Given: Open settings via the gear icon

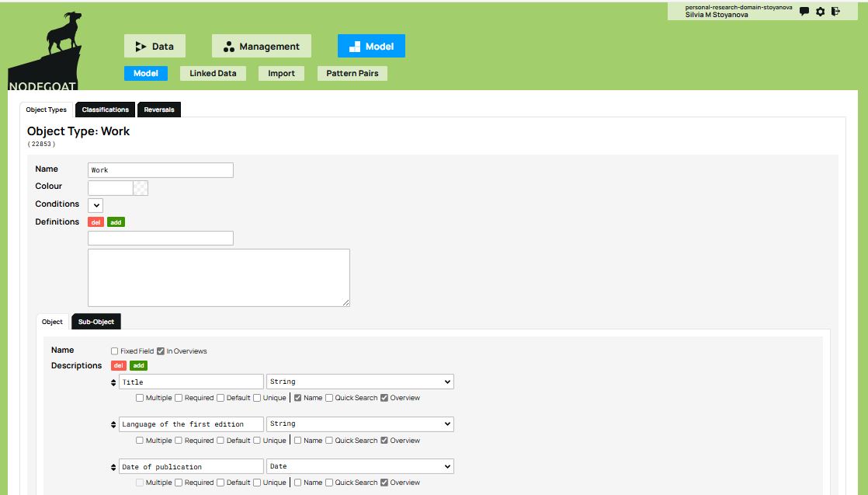Looking at the screenshot, I should pyautogui.click(x=820, y=12).
